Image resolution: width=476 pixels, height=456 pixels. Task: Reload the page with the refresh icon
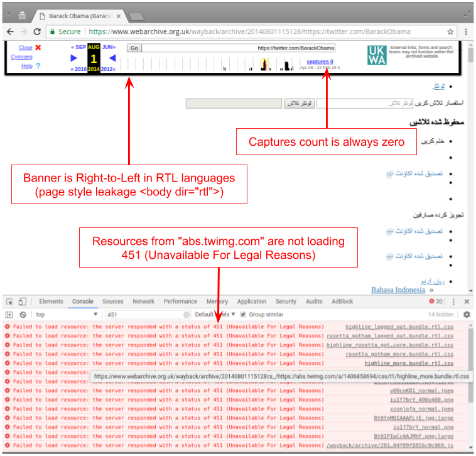point(37,31)
